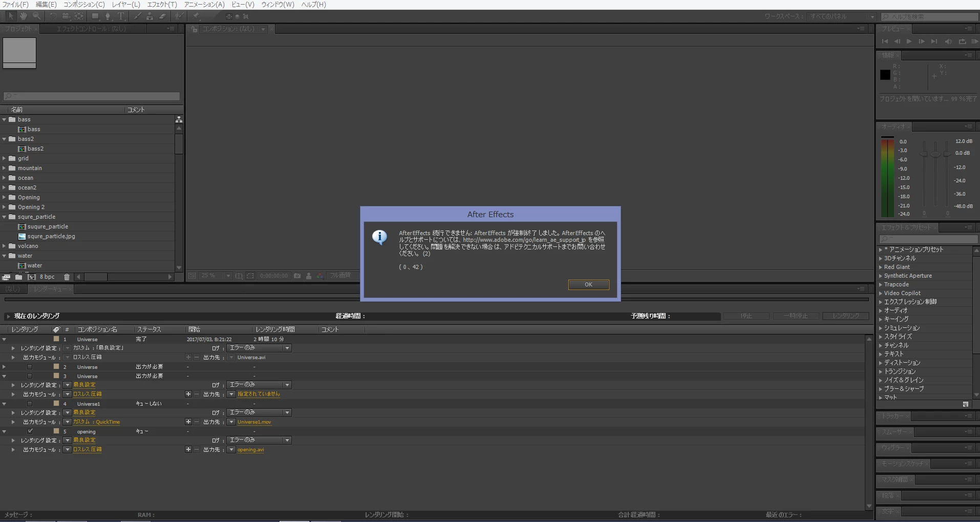Screen dimensions: 980x522
Task: Click 最良設定 render settings for opening
Action: pos(84,440)
